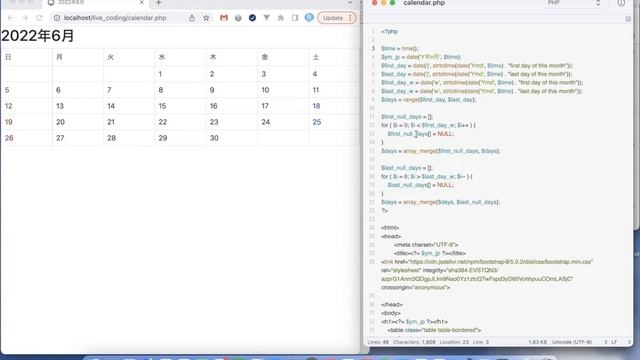
Task: Click the 金 column header
Action: click(x=264, y=57)
